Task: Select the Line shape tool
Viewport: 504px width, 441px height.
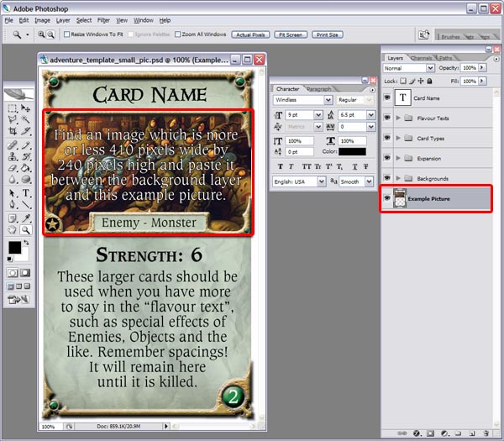Action: click(x=26, y=204)
